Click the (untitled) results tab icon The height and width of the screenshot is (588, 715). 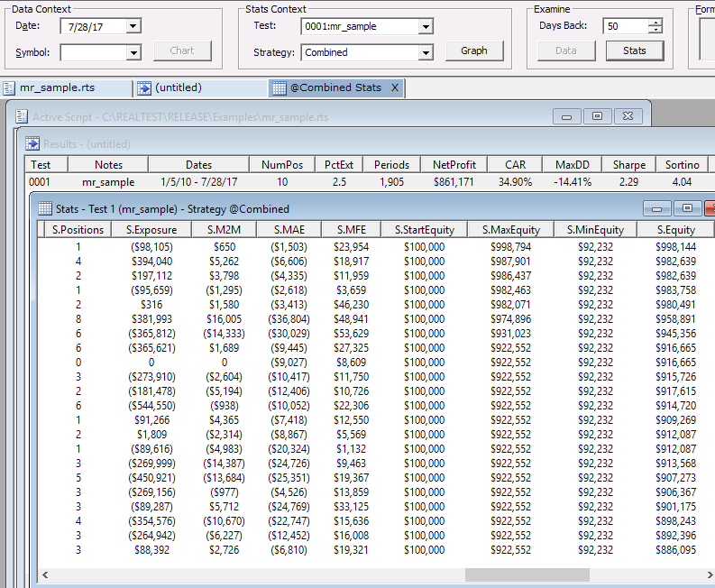145,88
